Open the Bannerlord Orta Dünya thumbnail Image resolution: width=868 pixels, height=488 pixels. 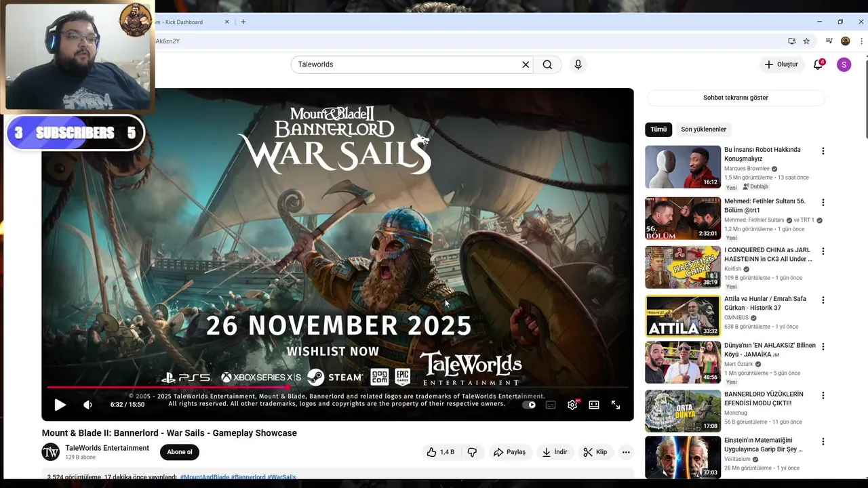pyautogui.click(x=683, y=411)
